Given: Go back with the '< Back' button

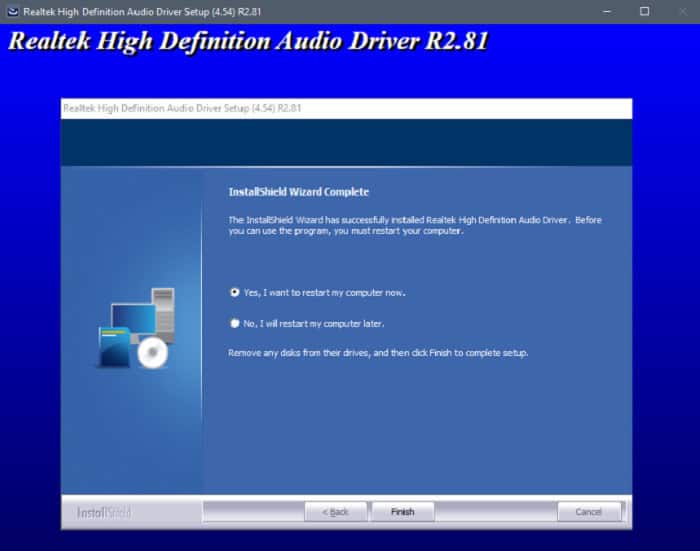Looking at the screenshot, I should pyautogui.click(x=335, y=512).
